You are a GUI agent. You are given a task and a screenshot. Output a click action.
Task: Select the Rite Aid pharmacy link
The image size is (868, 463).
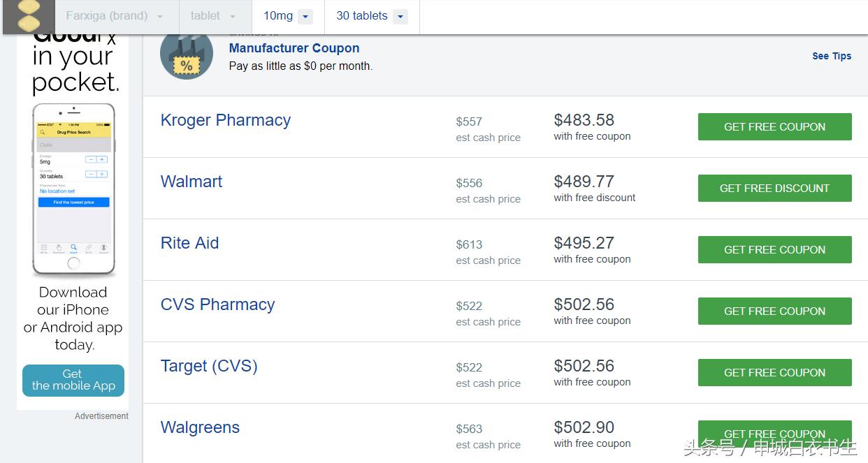pos(190,243)
